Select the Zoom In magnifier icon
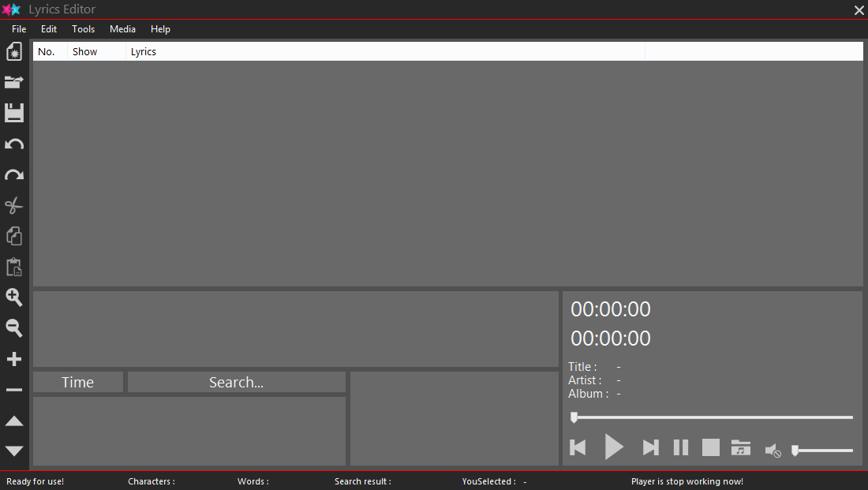Image resolution: width=868 pixels, height=490 pixels. pos(13,297)
